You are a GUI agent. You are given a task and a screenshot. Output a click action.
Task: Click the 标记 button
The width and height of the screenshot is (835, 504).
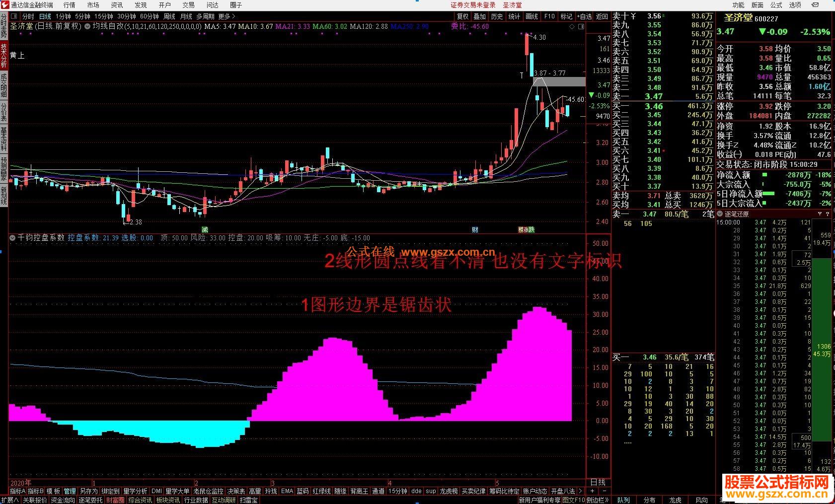pyautogui.click(x=567, y=16)
